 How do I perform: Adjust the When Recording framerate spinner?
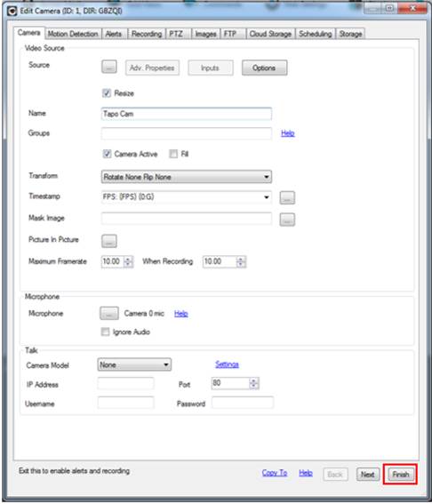tap(241, 262)
